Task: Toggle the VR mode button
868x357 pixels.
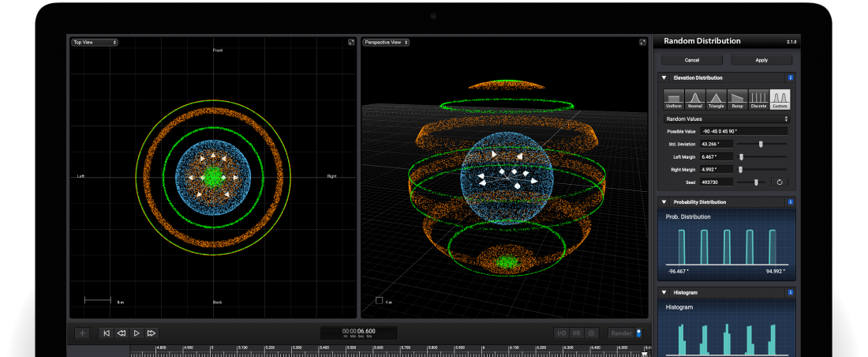Action: pyautogui.click(x=576, y=333)
